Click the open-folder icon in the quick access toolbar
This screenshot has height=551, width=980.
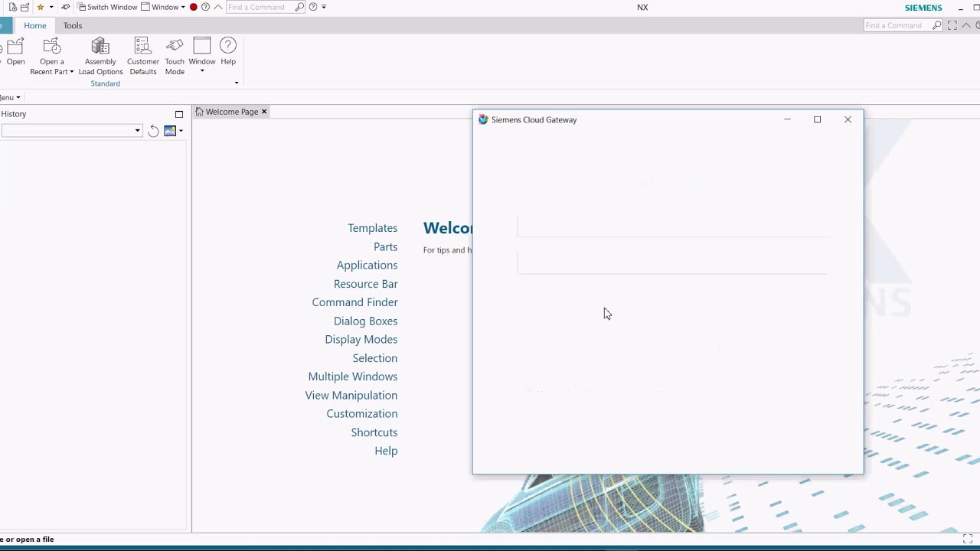24,7
